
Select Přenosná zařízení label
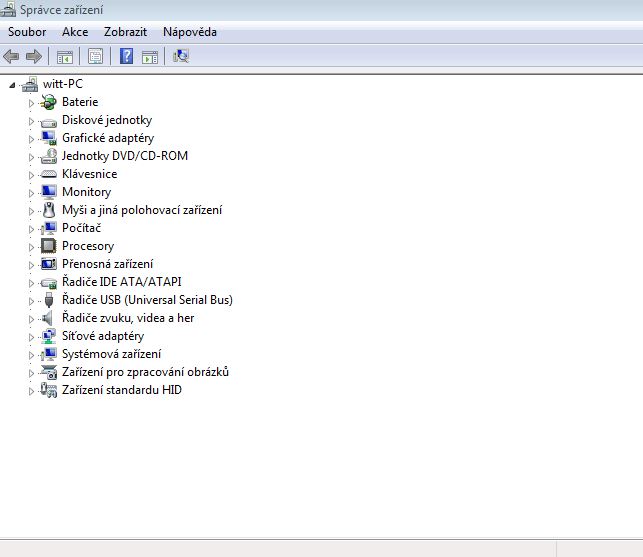[x=107, y=264]
